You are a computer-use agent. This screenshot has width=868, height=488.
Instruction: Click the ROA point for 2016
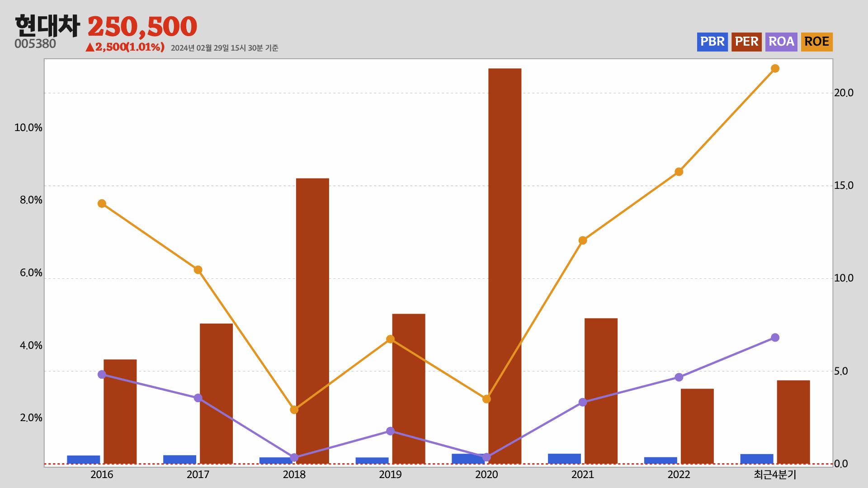(x=102, y=375)
